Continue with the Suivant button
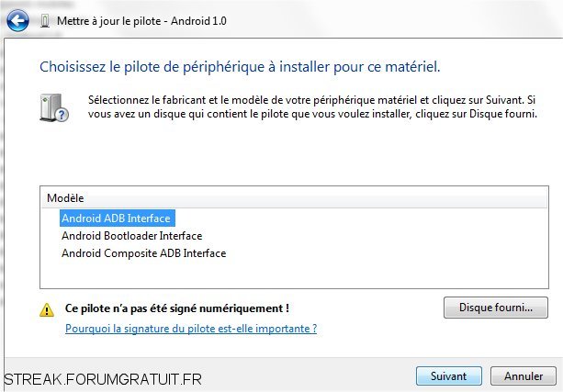This screenshot has height=392, width=563. [x=449, y=376]
